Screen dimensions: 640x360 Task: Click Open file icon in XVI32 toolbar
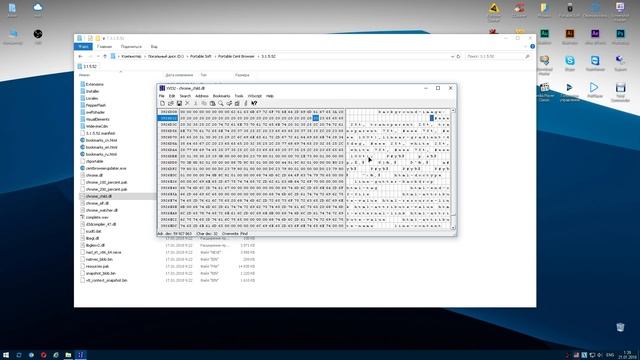coord(171,103)
